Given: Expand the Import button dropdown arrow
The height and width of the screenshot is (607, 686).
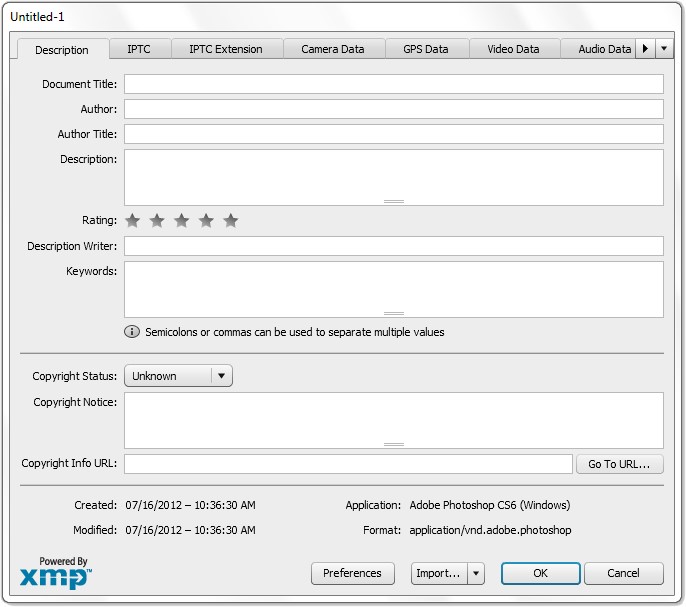Looking at the screenshot, I should point(476,574).
